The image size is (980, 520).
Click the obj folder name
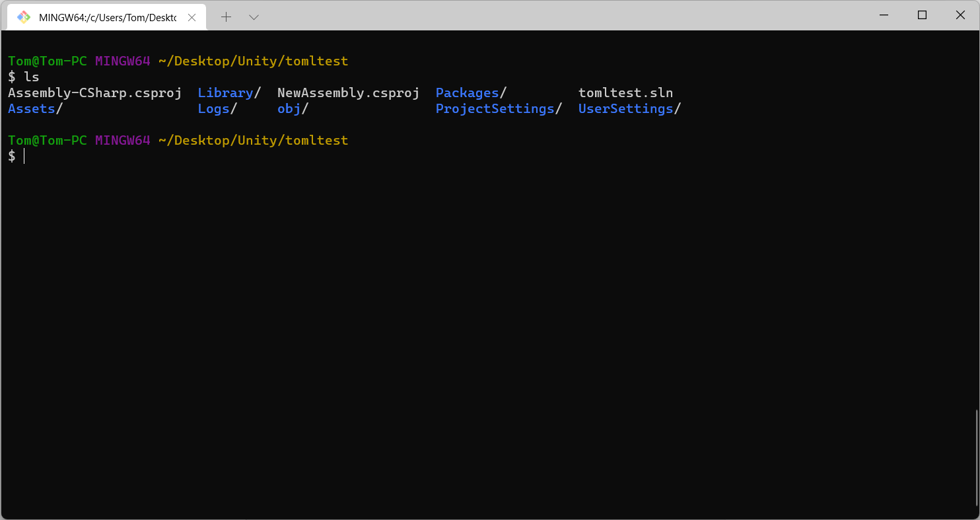pos(289,108)
